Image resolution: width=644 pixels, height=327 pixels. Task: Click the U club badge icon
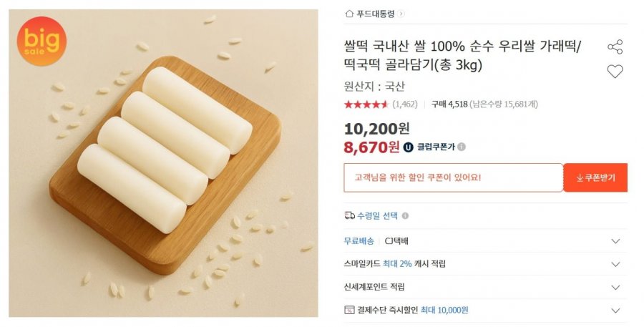pos(408,147)
